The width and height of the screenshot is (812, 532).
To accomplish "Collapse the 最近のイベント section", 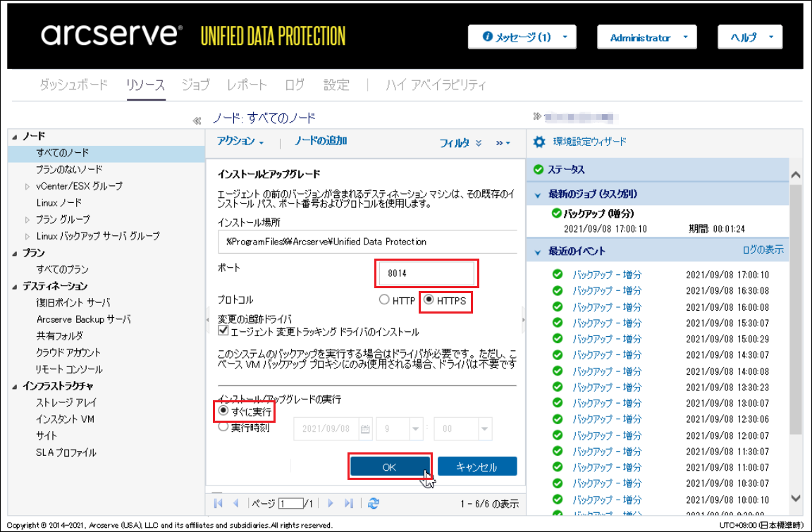I will coord(538,252).
